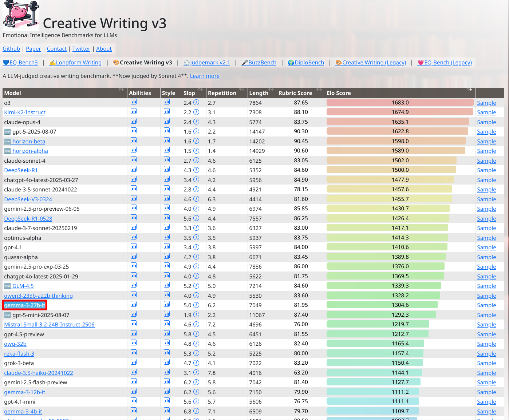Click the Slop info icon for claude-opus-4
This screenshot has width=509, height=420.
196,122
